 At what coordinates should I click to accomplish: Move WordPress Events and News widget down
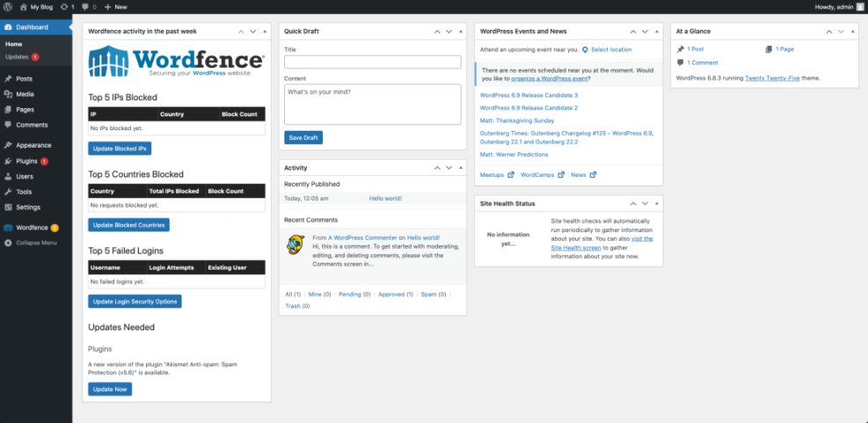pyautogui.click(x=645, y=32)
